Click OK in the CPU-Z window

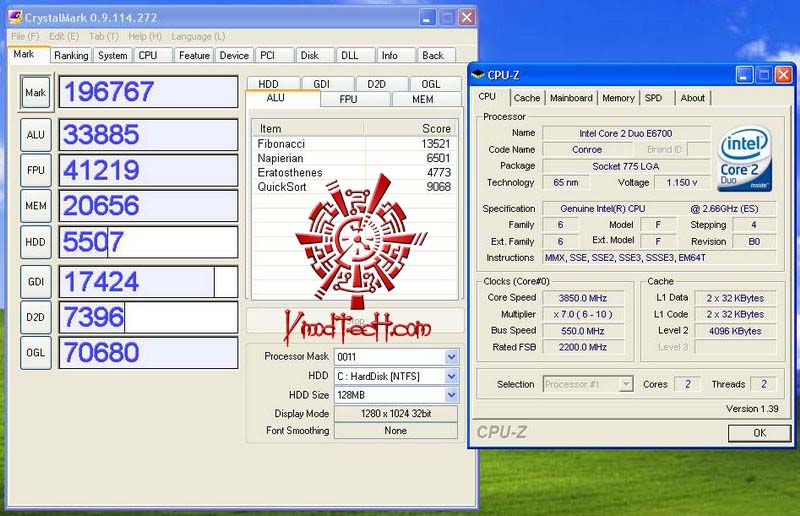(759, 433)
